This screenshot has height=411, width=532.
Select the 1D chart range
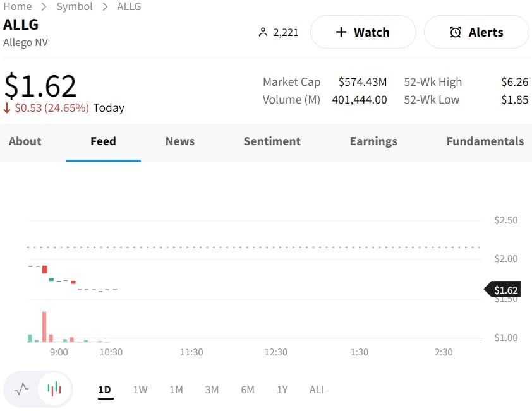(x=105, y=390)
